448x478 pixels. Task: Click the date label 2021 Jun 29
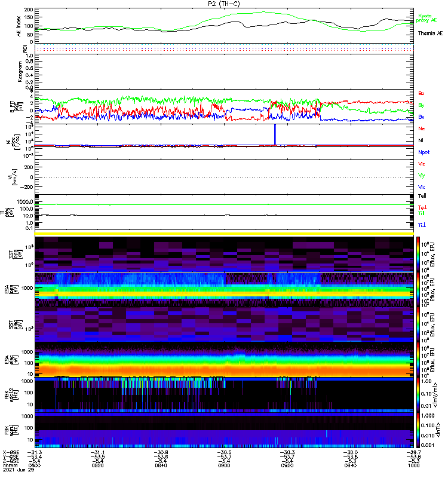coord(19,470)
